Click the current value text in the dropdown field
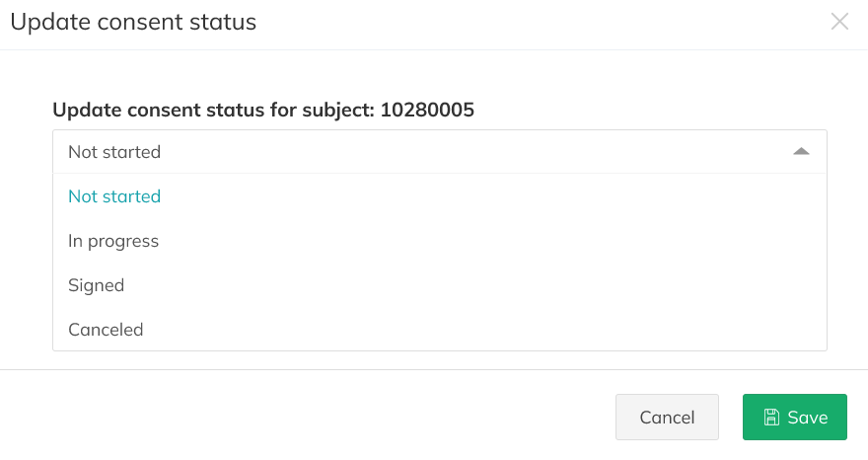The height and width of the screenshot is (460, 868). (114, 152)
